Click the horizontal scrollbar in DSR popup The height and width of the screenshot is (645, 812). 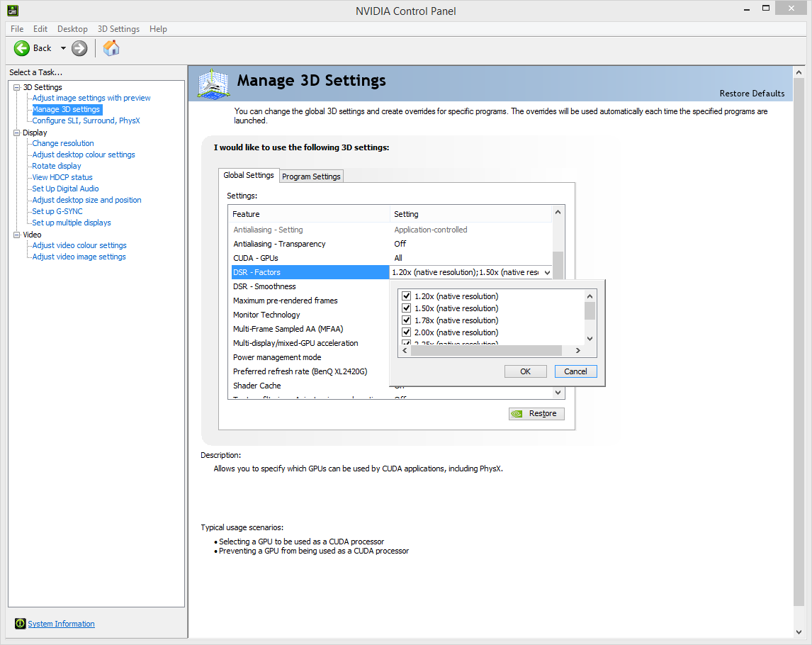pos(486,350)
